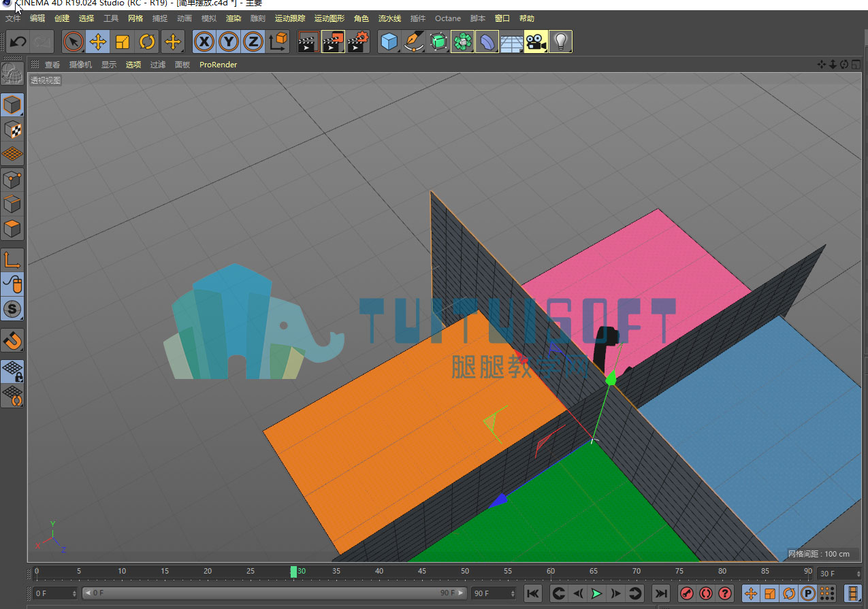This screenshot has height=609, width=868.
Task: Click the 90 F end frame field
Action: click(x=494, y=593)
